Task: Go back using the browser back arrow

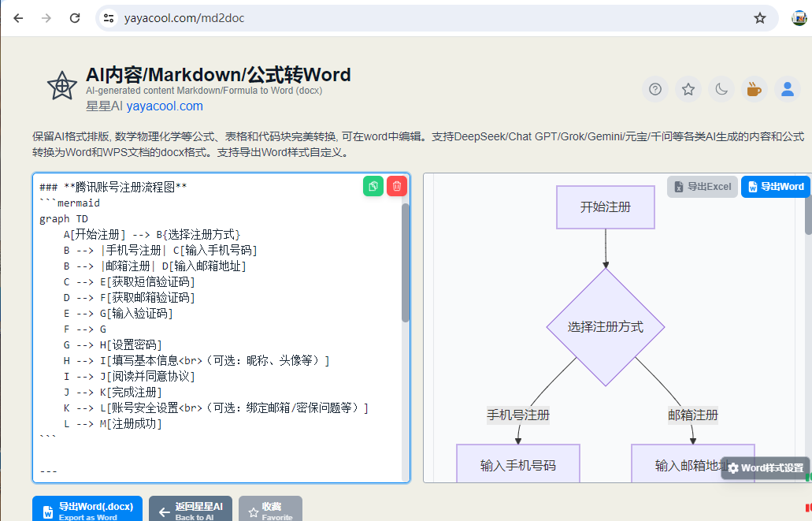Action: click(x=19, y=18)
